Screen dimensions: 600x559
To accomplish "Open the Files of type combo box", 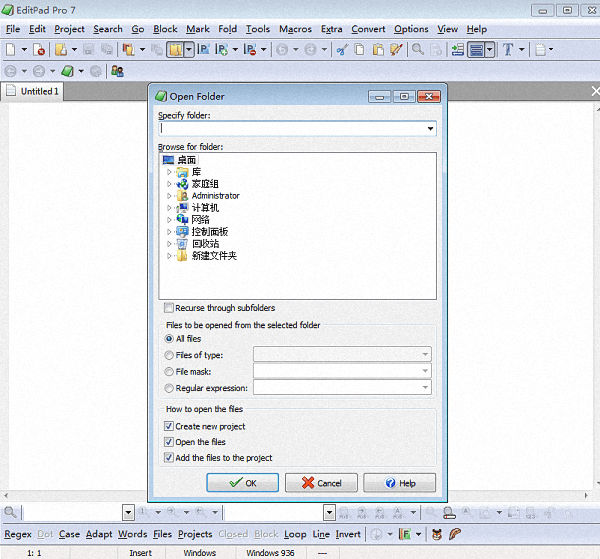I will tap(342, 354).
